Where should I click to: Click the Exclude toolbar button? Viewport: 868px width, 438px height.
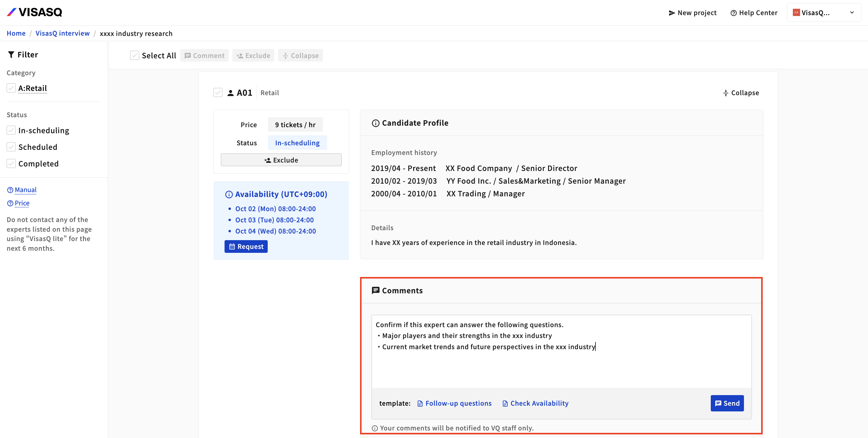point(254,55)
